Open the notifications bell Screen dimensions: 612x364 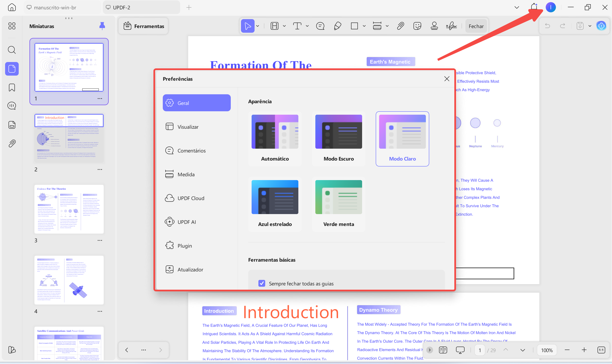(x=534, y=7)
